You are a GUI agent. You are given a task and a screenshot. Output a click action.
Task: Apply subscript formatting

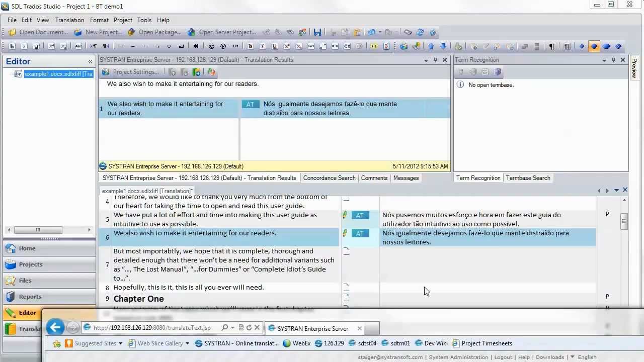(x=63, y=46)
